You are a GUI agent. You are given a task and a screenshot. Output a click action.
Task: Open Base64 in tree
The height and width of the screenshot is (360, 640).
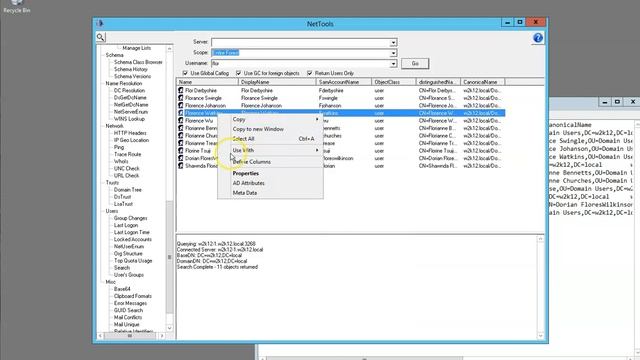click(122, 289)
